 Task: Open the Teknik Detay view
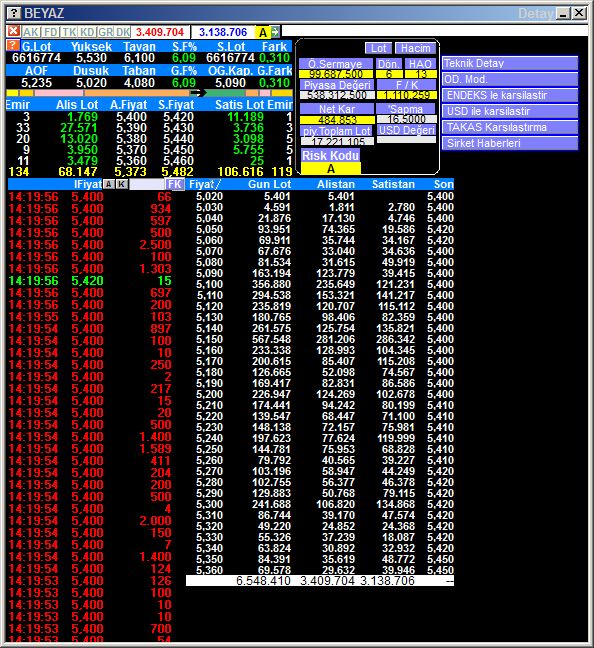tap(510, 63)
